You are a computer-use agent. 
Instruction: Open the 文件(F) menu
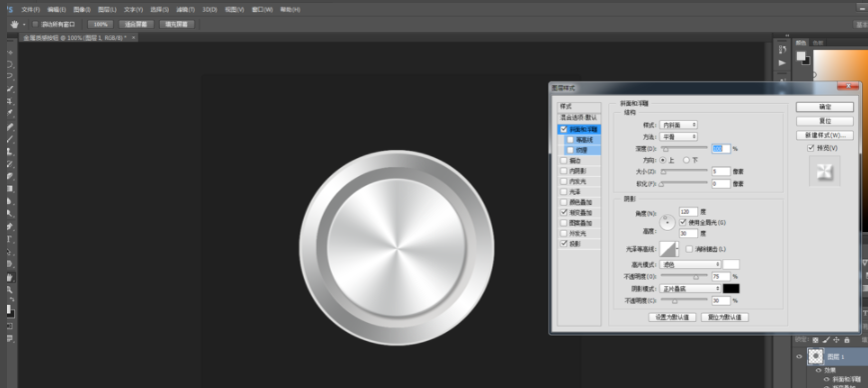click(30, 9)
